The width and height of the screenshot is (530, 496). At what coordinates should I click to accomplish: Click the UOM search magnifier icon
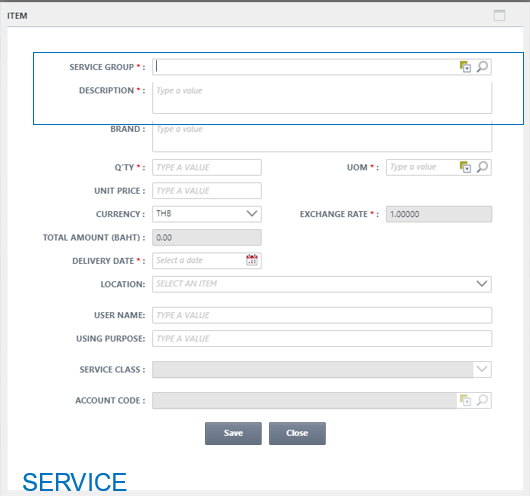482,167
